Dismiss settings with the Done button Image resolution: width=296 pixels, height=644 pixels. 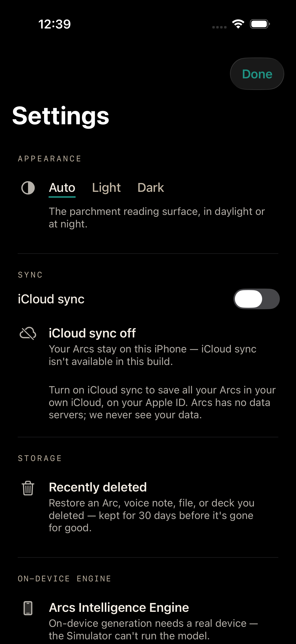(257, 74)
